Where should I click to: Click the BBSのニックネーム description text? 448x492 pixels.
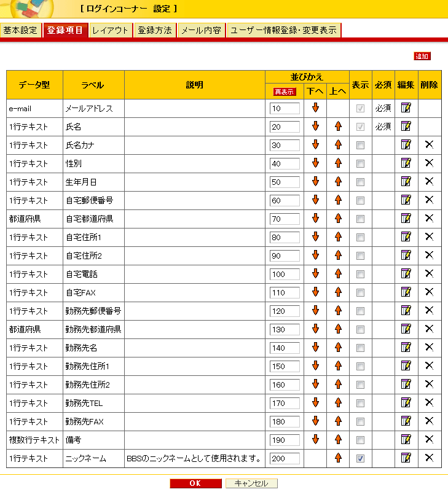tap(194, 458)
